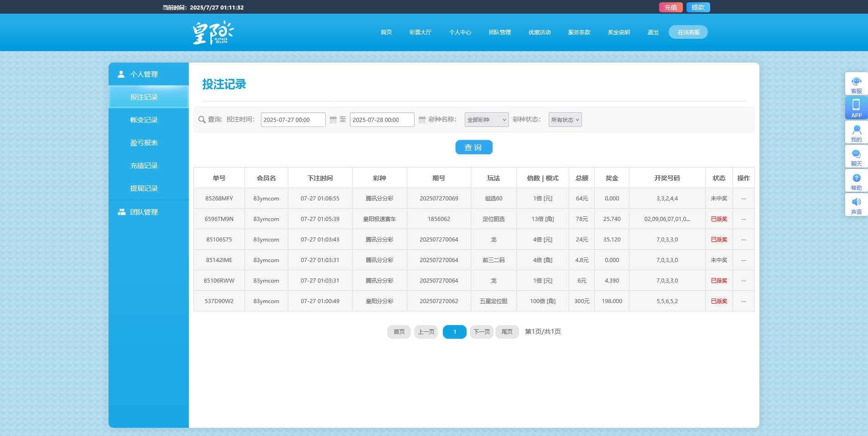Open the 全部彩种 lottery type dropdown
The image size is (868, 436).
[x=487, y=120]
